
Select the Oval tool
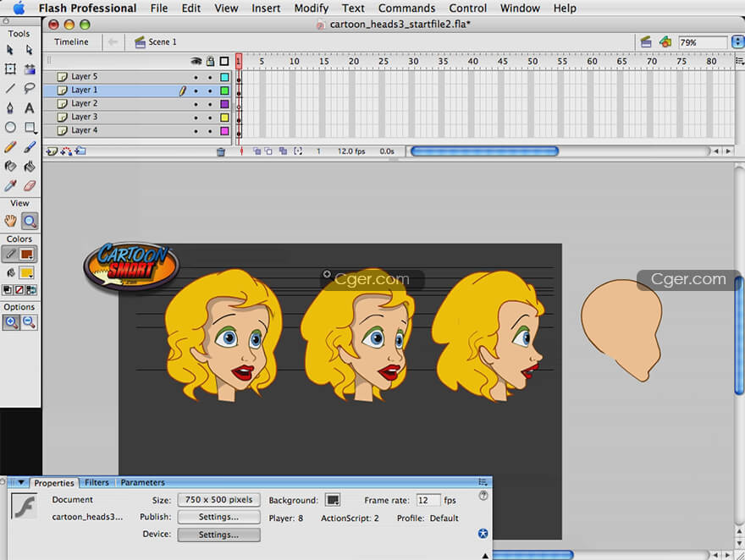point(10,127)
